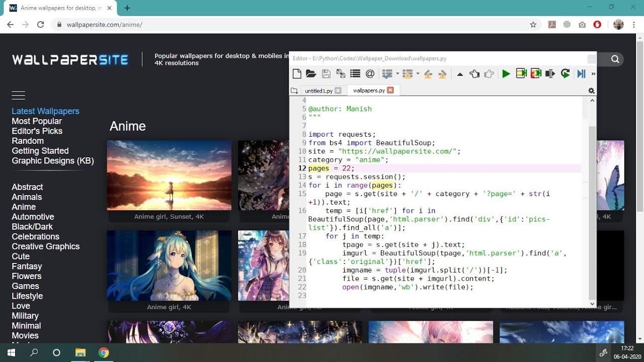Click the red Opera extension icon in Chrome
Image resolution: width=644 pixels, height=362 pixels.
click(x=597, y=25)
